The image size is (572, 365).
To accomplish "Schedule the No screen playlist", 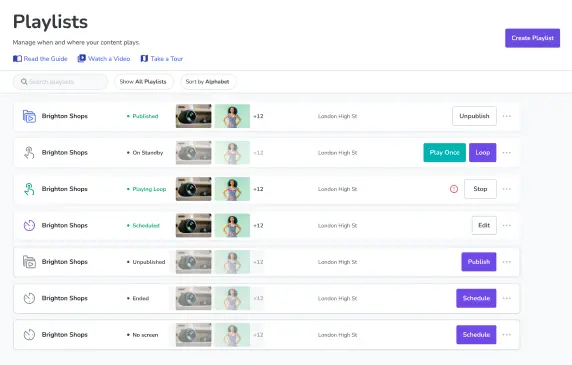I will (x=476, y=335).
